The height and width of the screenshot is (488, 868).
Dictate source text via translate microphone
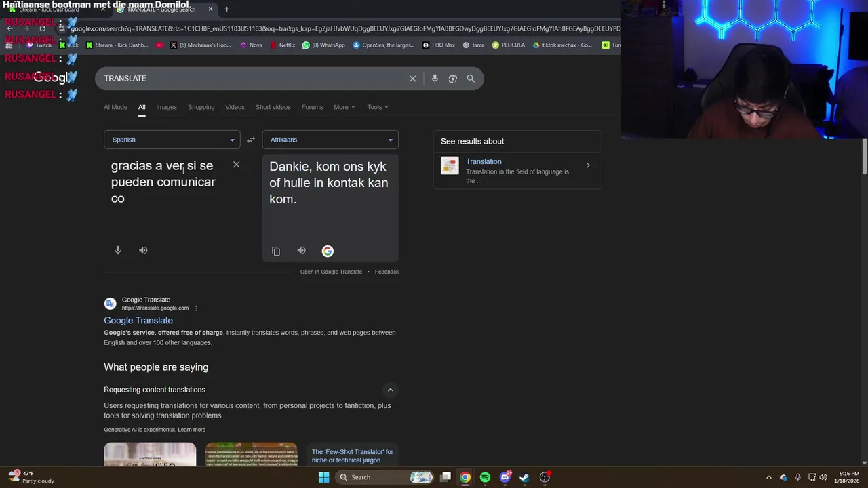coord(118,250)
